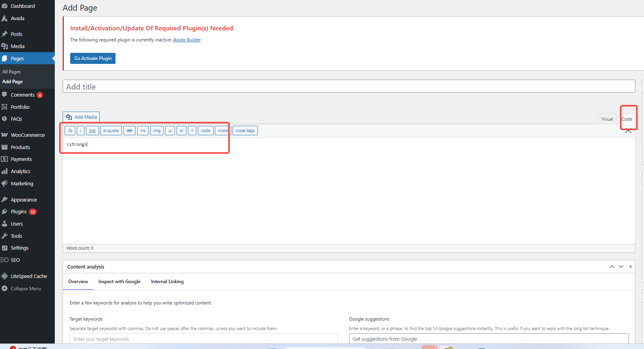Toggle the italic i quicktag button
Screen dimensions: 644x349
coord(80,131)
